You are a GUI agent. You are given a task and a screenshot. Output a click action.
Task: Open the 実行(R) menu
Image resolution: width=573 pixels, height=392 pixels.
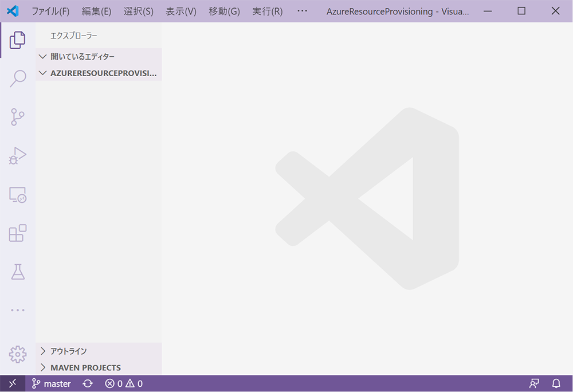[x=267, y=11]
